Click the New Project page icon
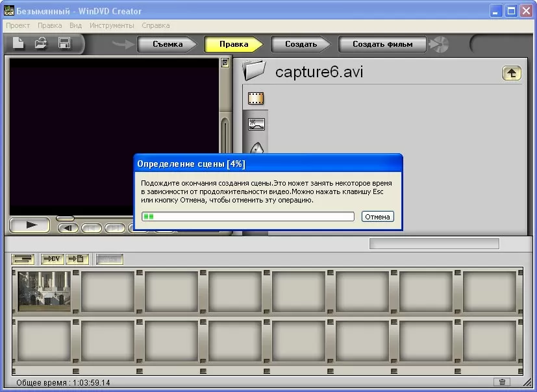 pos(19,43)
